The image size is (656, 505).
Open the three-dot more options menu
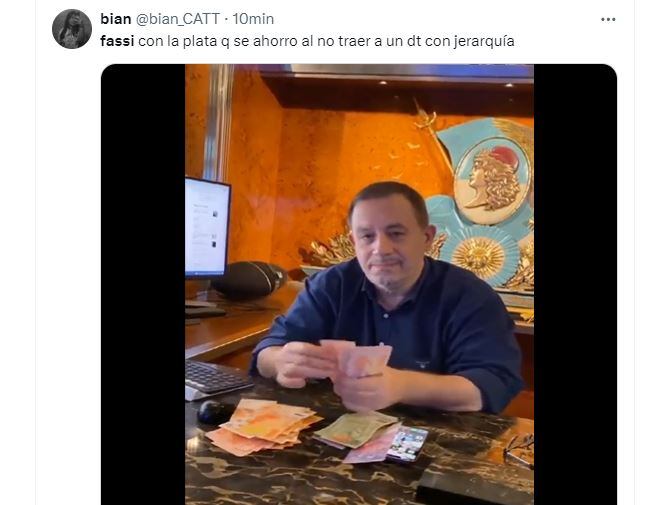click(x=608, y=19)
